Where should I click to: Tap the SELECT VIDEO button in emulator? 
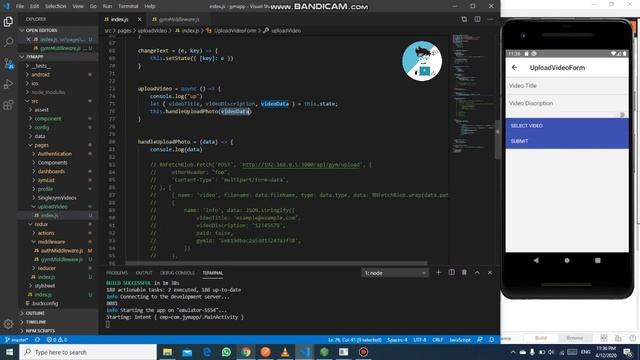567,126
